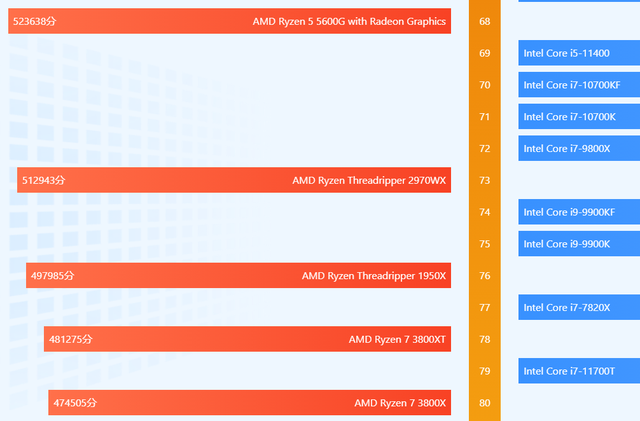640x421 pixels.
Task: Click the AMD Ryzen 7 3800X bar
Action: click(249, 403)
